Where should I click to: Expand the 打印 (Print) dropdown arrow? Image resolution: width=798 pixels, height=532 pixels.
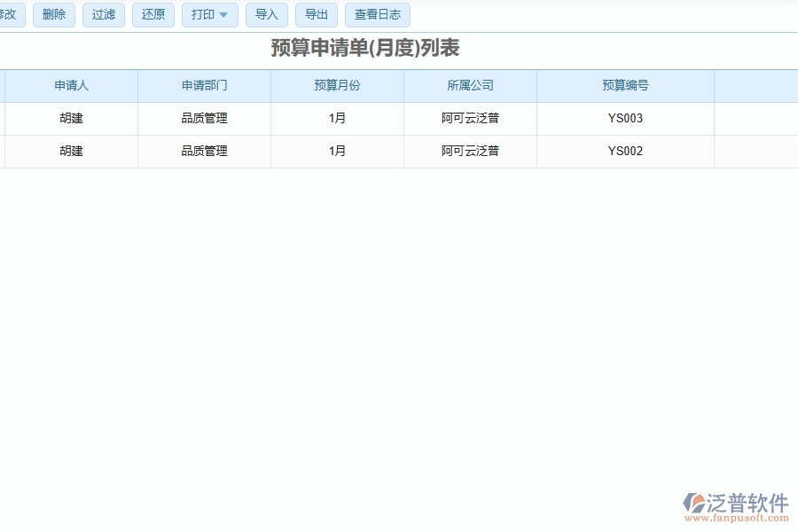223,15
